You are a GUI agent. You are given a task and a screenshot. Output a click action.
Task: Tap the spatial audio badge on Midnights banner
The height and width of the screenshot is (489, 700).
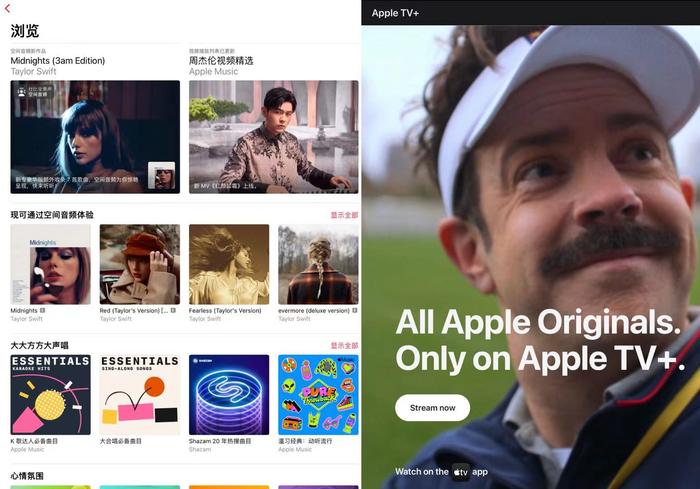tap(34, 92)
